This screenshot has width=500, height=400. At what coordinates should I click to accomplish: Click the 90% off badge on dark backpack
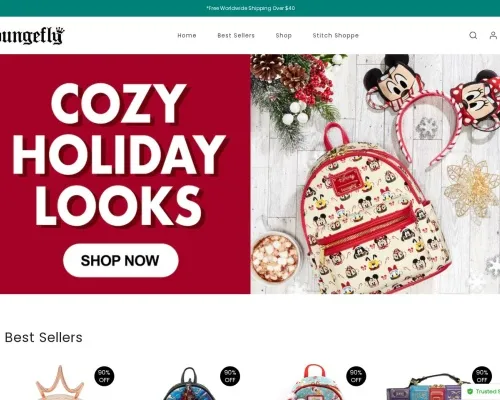(x=230, y=376)
